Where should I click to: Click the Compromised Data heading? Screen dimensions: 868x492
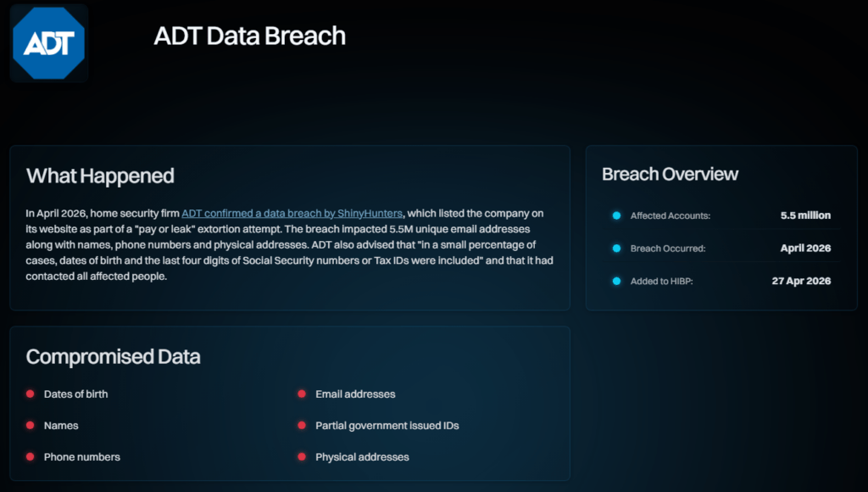coord(113,357)
